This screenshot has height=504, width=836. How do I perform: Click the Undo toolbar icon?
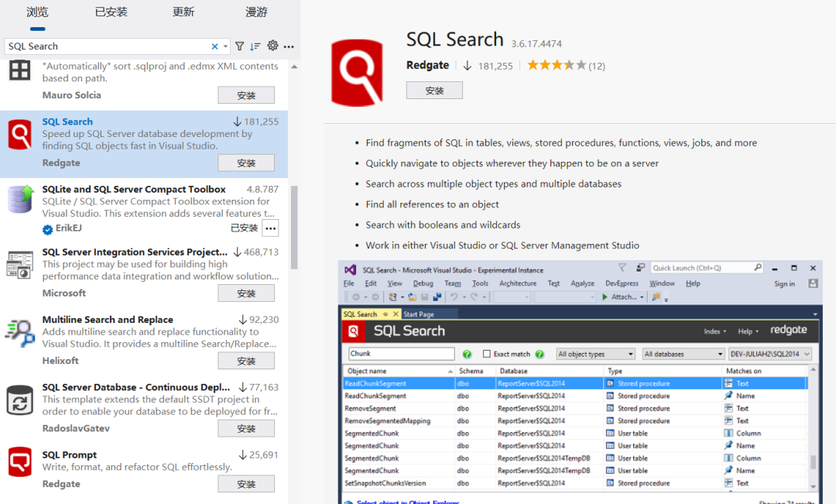[x=454, y=297]
